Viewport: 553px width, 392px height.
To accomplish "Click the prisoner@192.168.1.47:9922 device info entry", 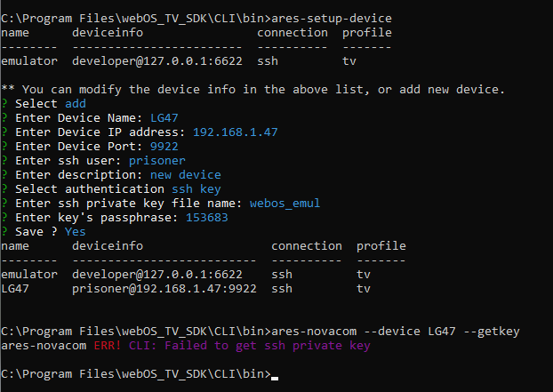I will pyautogui.click(x=164, y=289).
